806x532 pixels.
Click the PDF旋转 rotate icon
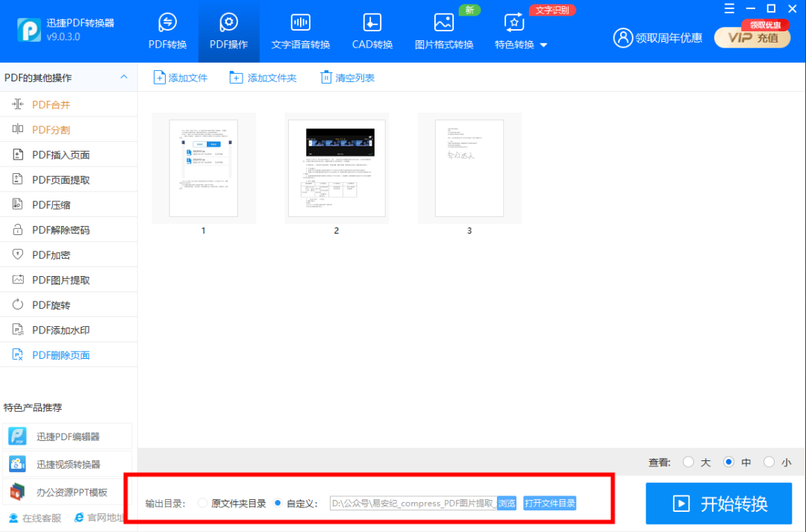(17, 304)
